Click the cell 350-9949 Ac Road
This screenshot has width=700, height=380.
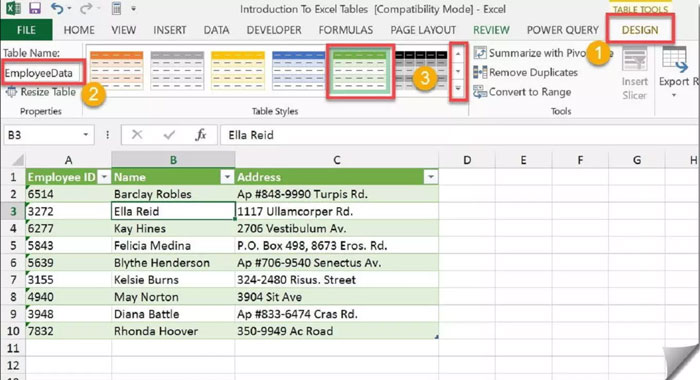point(337,331)
